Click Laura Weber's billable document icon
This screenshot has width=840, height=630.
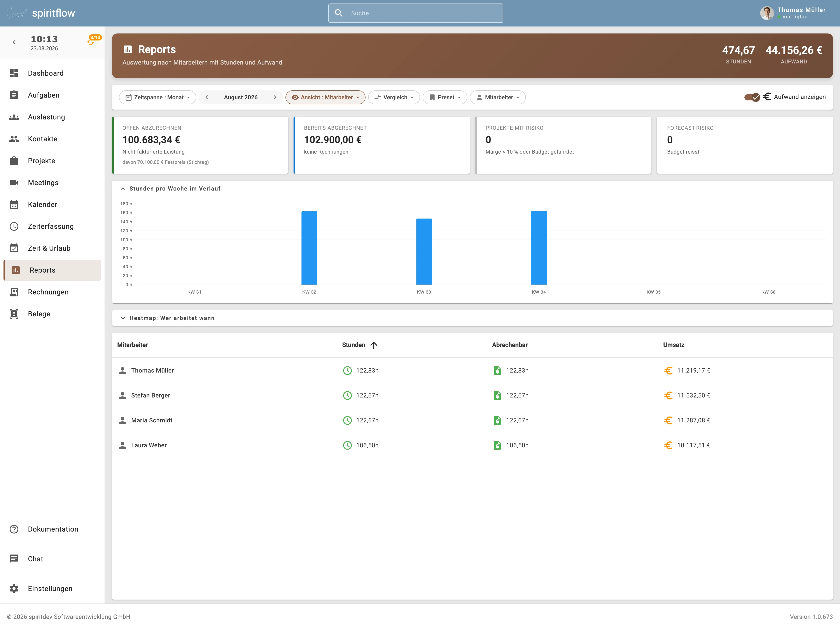tap(497, 445)
